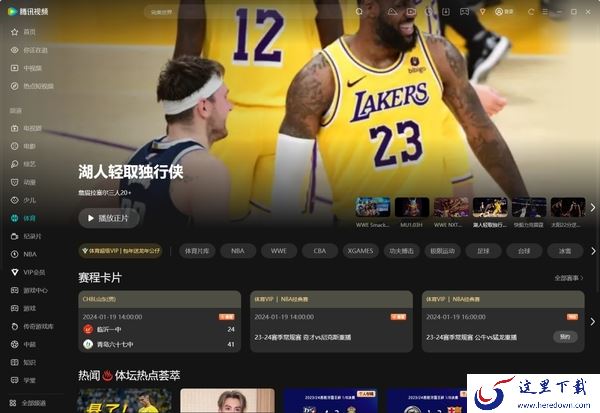The height and width of the screenshot is (413, 600).
Task: Click the search magnifier icon
Action: pos(359,12)
